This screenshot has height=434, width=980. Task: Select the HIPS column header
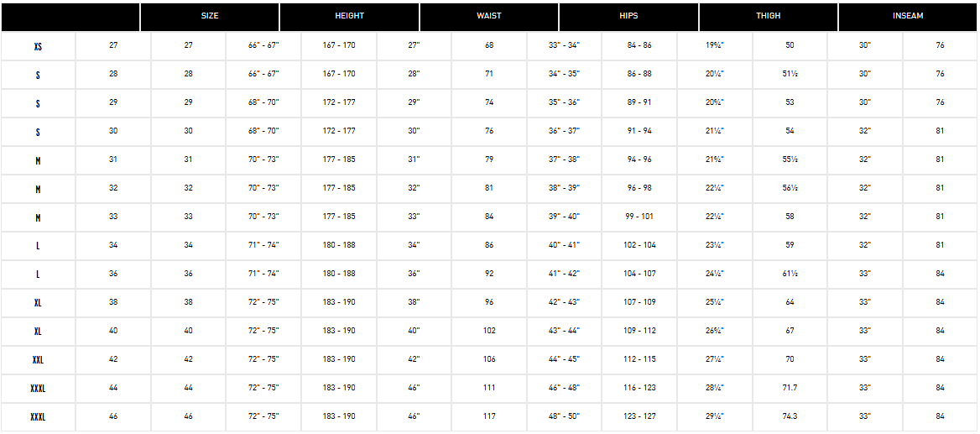point(628,16)
